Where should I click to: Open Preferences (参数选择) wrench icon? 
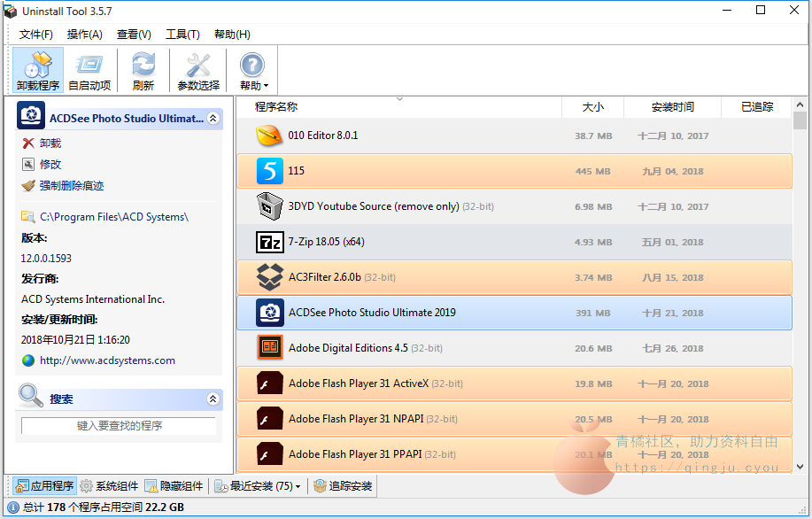[198, 71]
